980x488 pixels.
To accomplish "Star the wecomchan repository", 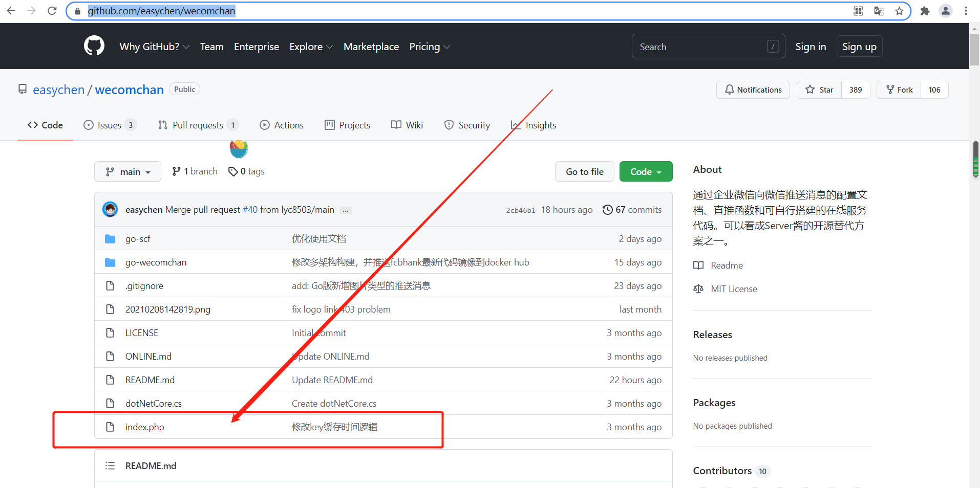I will (x=818, y=90).
